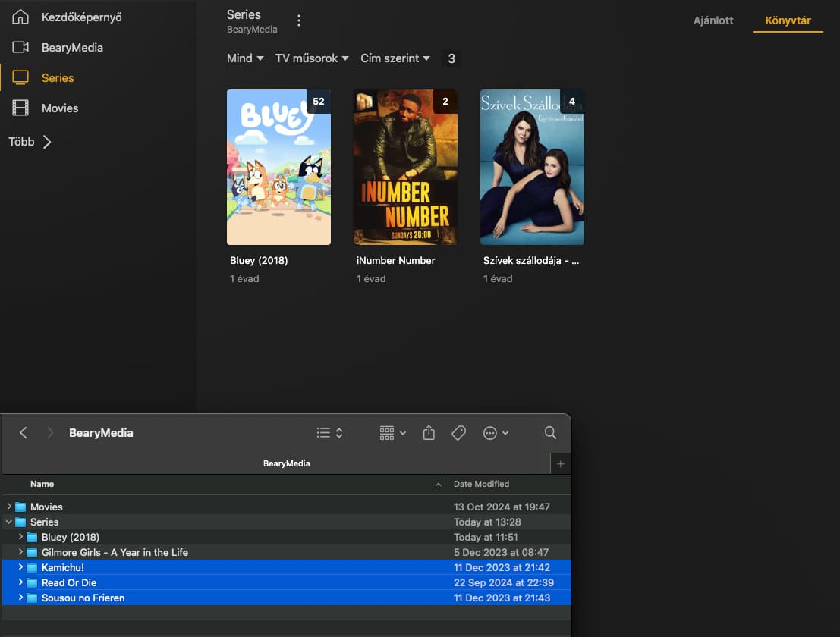Switch to the Ajánlott tab
The image size is (840, 637).
[713, 20]
